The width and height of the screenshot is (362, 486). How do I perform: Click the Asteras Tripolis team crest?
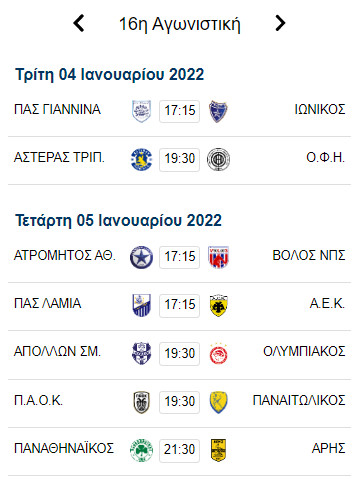[x=141, y=159]
